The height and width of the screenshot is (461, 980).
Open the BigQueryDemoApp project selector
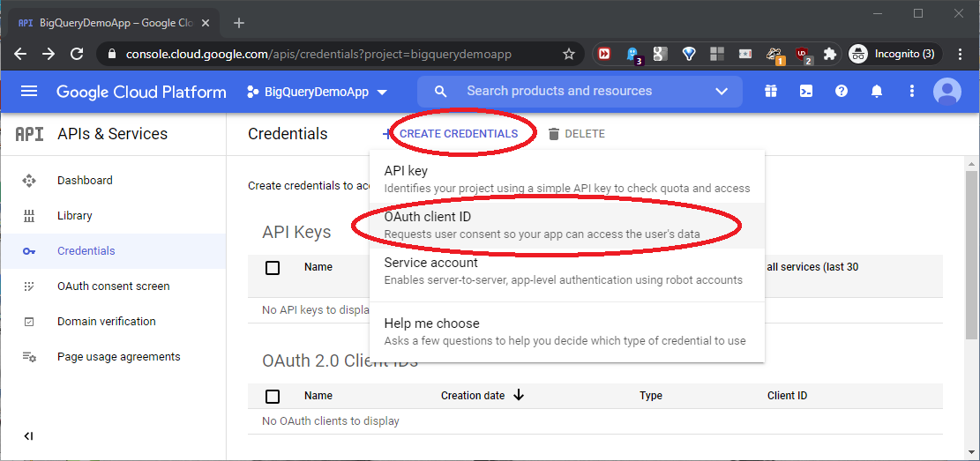(318, 92)
